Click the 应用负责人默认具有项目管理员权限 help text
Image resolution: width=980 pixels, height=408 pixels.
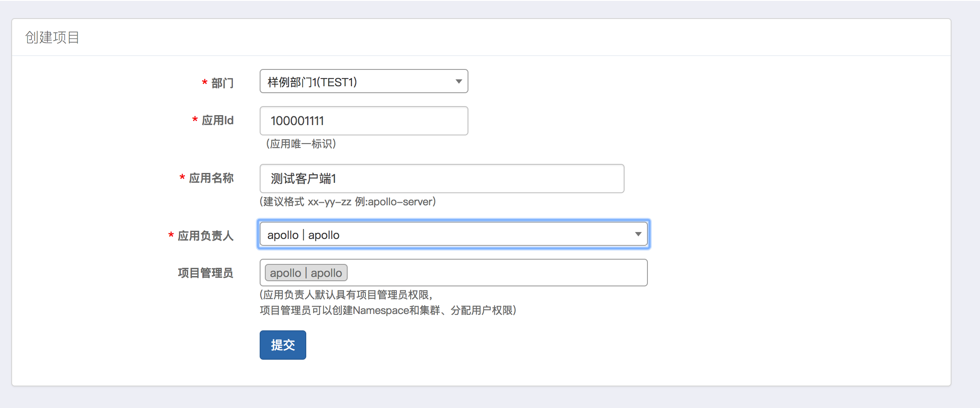click(x=346, y=295)
